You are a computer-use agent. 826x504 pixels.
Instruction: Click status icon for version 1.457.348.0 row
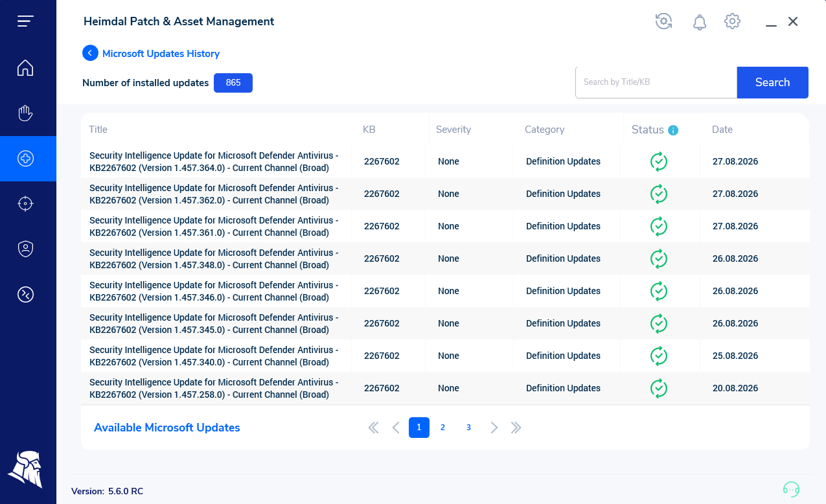(659, 258)
